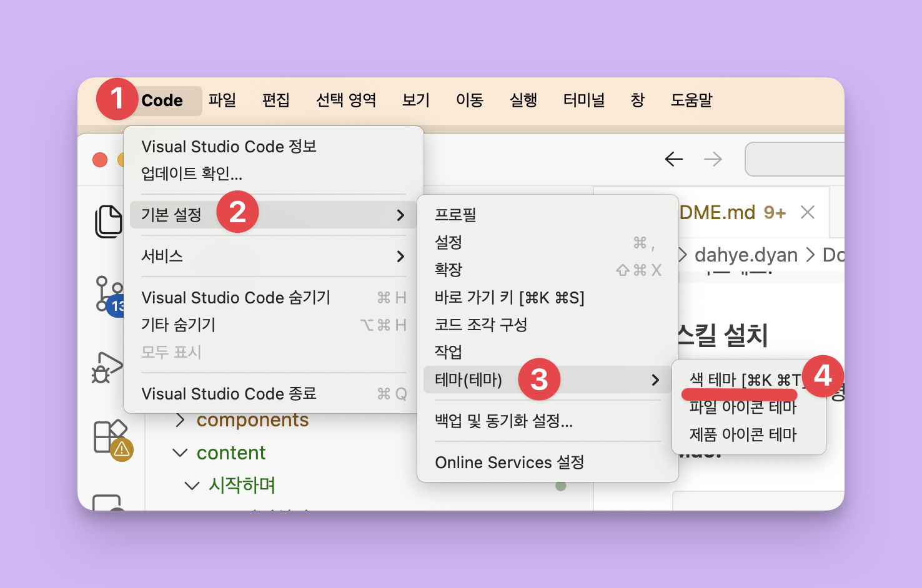Click dahye.dyan in the breadcrumb
The height and width of the screenshot is (588, 922).
point(746,255)
